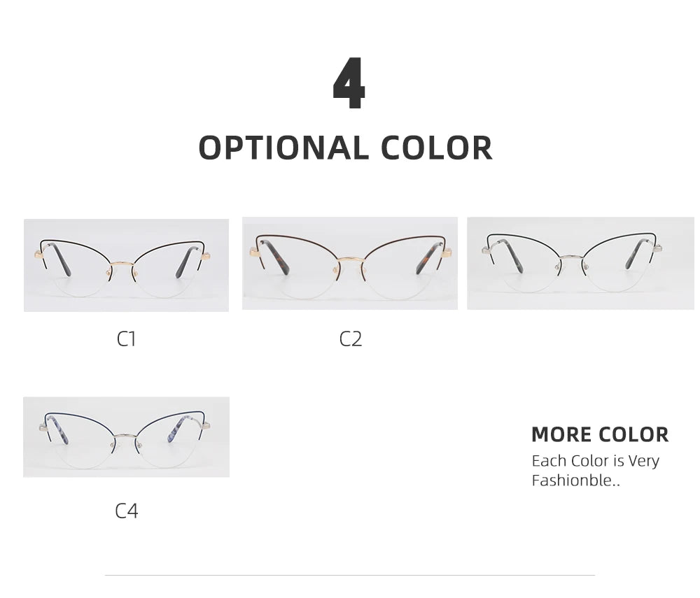Click the silver nose bridge of the C4 glasses
The image size is (700, 598).
(x=127, y=434)
